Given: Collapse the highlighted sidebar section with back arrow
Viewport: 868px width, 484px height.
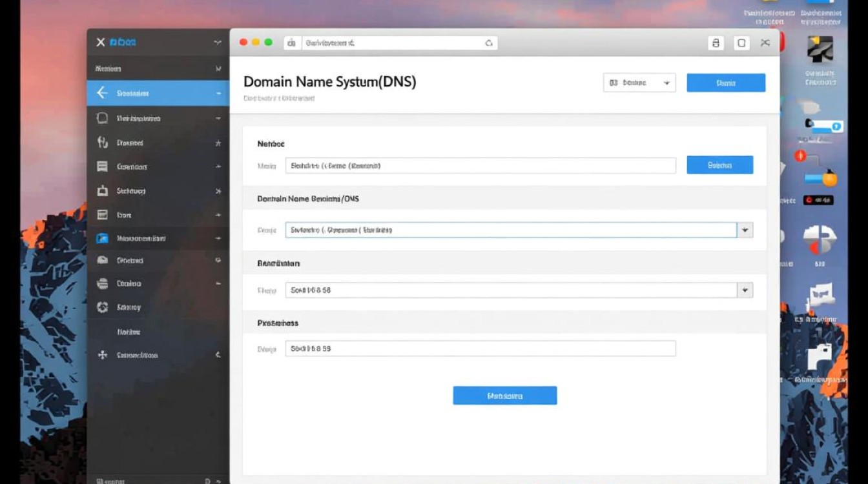Looking at the screenshot, I should pyautogui.click(x=103, y=92).
